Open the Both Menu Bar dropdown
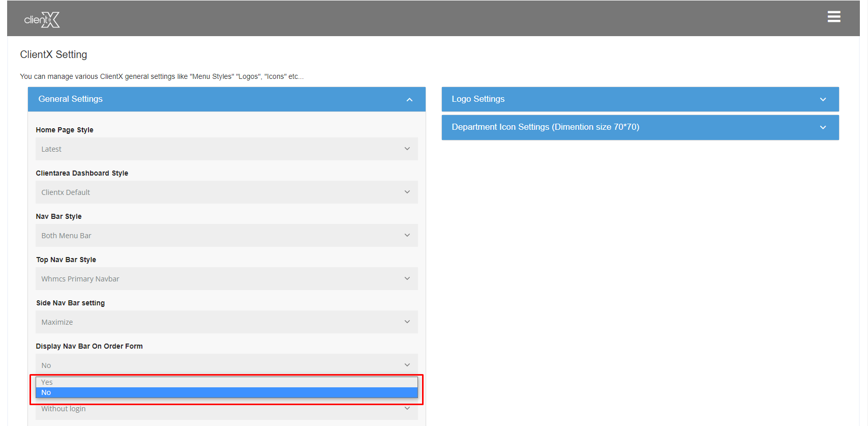The image size is (868, 426). click(226, 236)
